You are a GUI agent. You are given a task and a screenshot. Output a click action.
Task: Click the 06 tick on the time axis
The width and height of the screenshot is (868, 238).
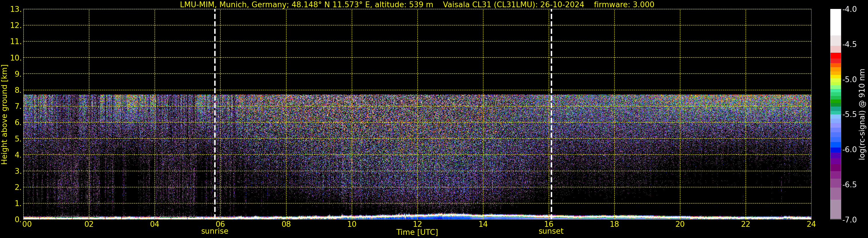coord(220,224)
